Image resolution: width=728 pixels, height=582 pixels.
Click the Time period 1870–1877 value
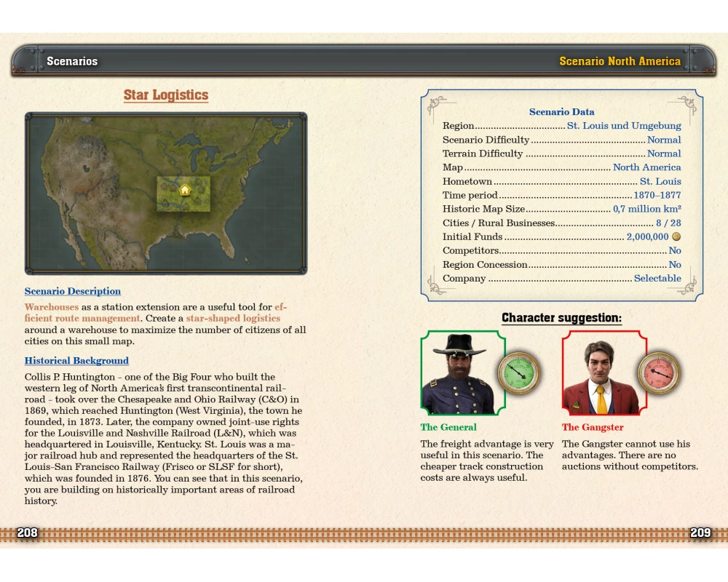tap(657, 195)
